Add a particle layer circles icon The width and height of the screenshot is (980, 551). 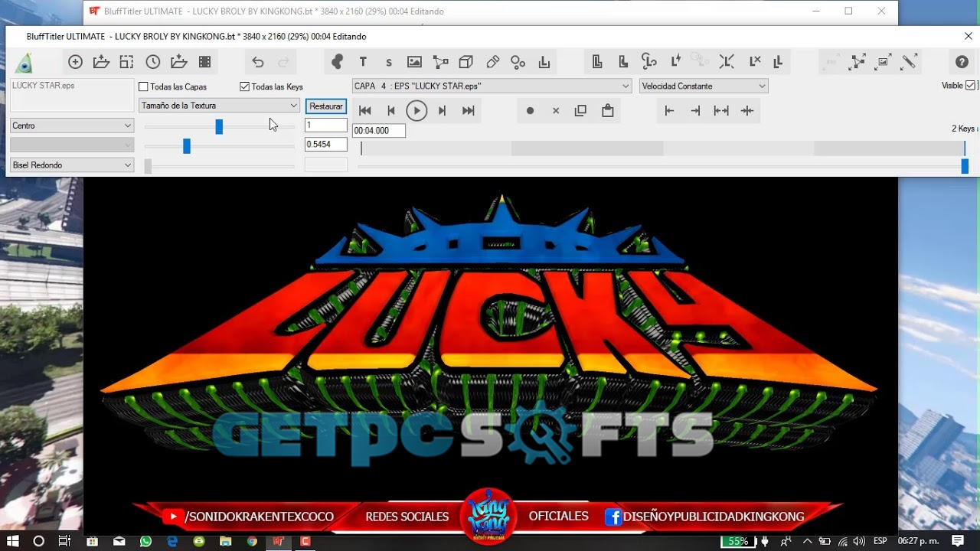pyautogui.click(x=518, y=62)
